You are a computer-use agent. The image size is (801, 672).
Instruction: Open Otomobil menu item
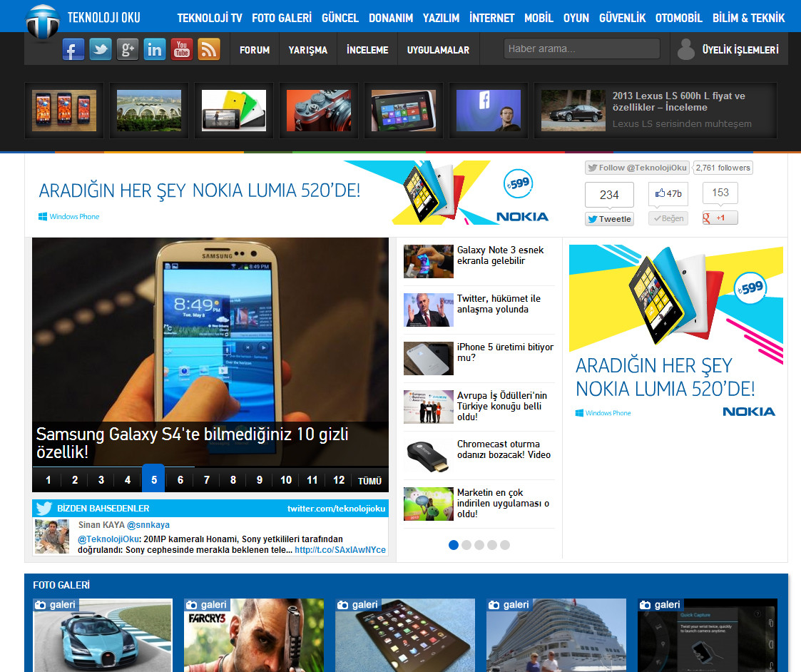point(678,18)
